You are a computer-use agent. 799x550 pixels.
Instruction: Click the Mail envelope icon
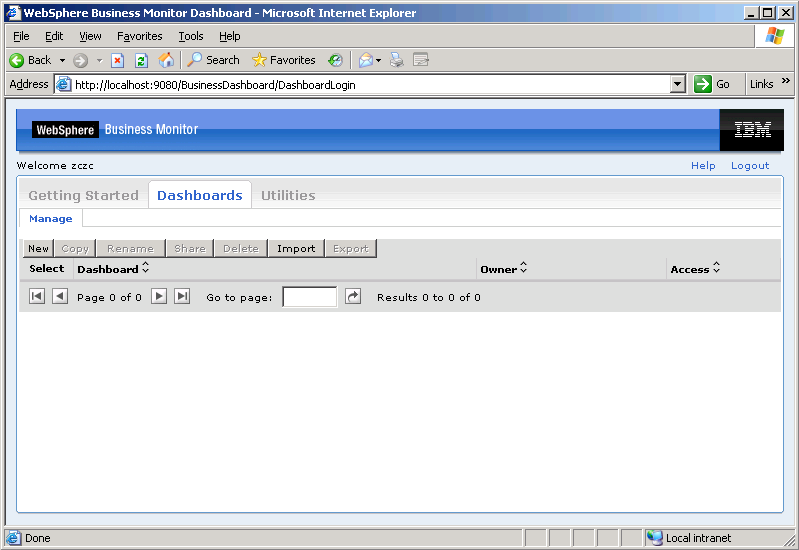coord(365,60)
